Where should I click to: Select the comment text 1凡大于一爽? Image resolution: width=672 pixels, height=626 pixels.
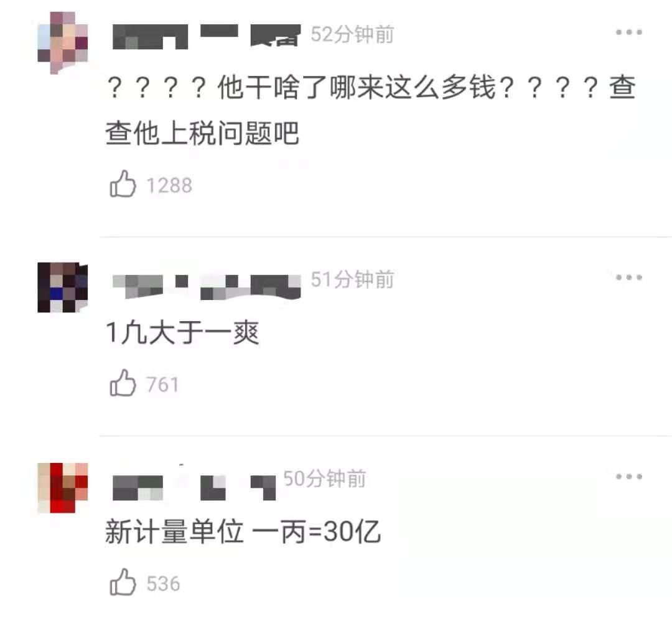point(182,332)
